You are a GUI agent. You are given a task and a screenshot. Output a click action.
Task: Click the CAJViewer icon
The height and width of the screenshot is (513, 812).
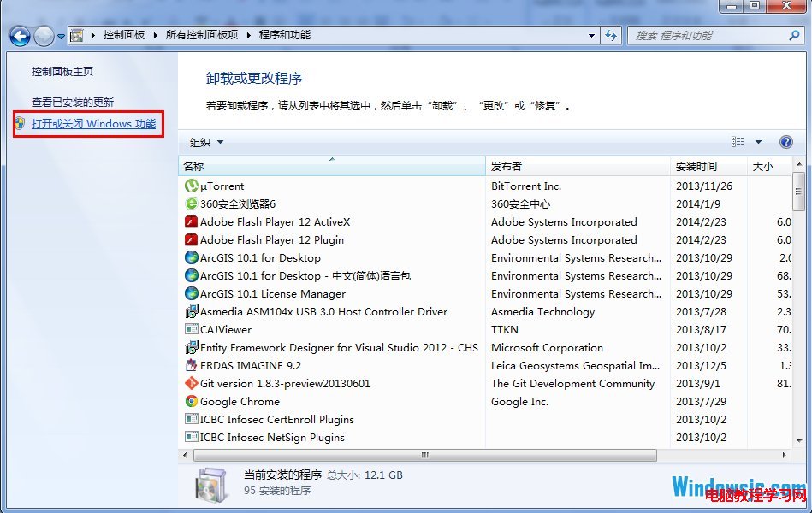coord(191,329)
